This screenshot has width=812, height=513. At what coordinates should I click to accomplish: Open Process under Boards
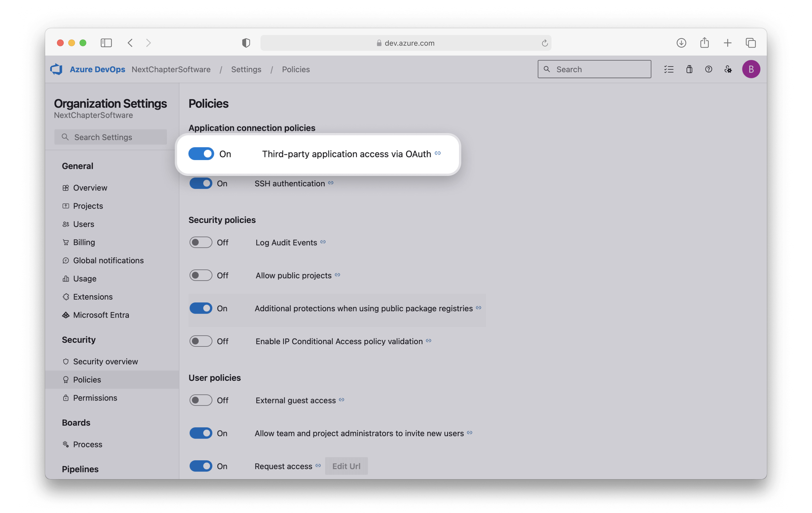[112, 445]
